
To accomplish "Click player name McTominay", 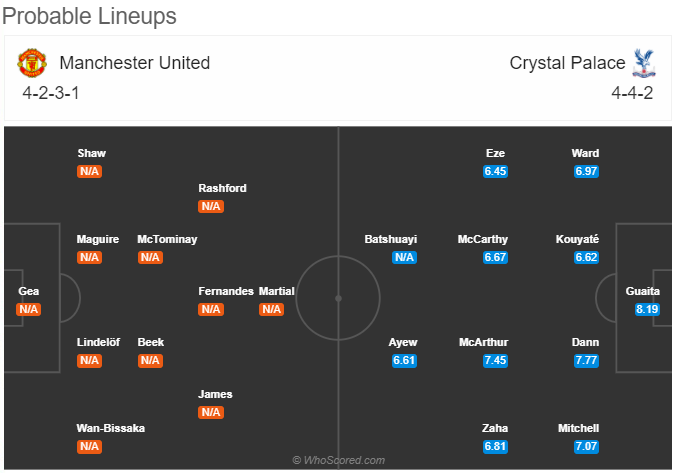I will click(x=167, y=239).
